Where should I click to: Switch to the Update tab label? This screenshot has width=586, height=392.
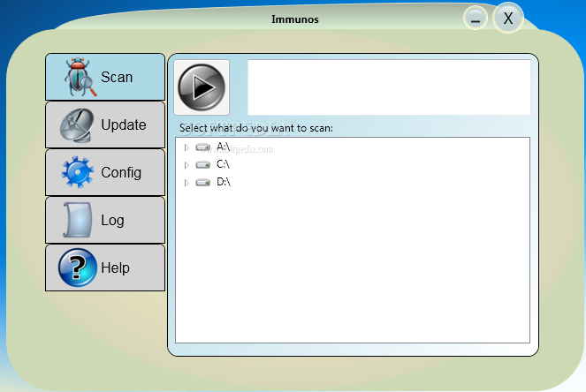click(124, 125)
